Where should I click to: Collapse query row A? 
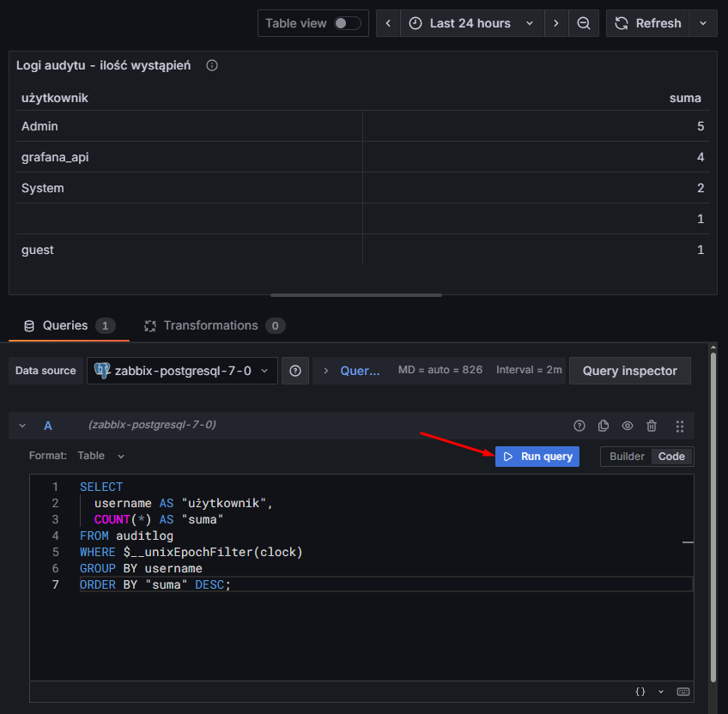tap(22, 426)
